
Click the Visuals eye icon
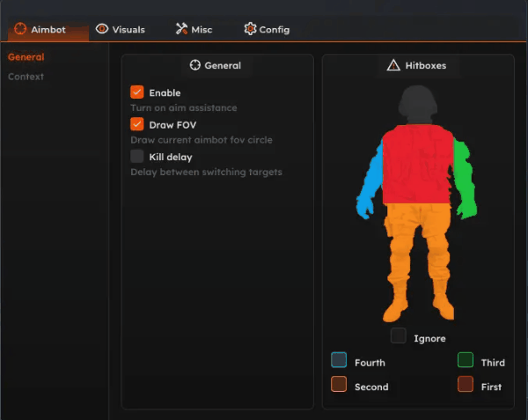tap(102, 29)
